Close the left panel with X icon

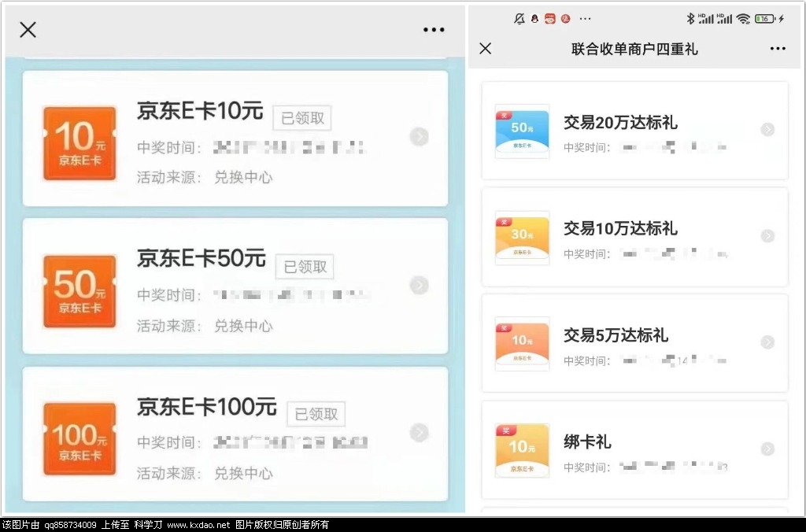[x=28, y=30]
